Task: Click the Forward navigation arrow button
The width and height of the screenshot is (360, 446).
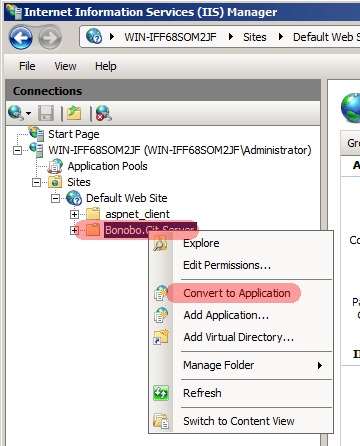Action: click(x=50, y=38)
